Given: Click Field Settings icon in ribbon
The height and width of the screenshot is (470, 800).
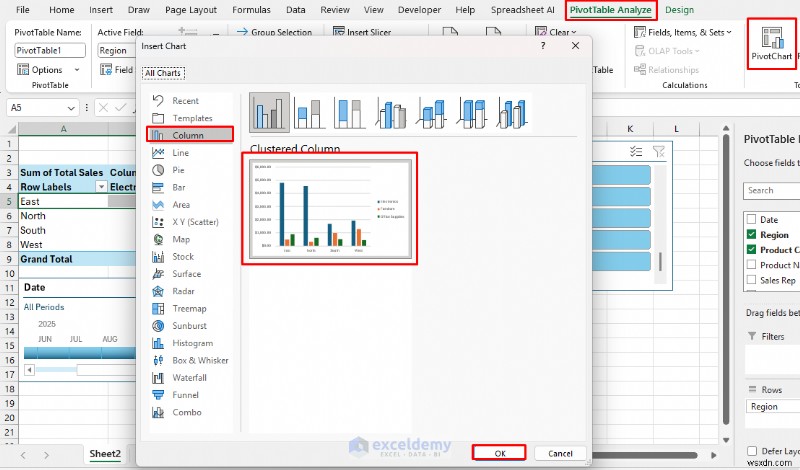Looking at the screenshot, I should (x=106, y=69).
